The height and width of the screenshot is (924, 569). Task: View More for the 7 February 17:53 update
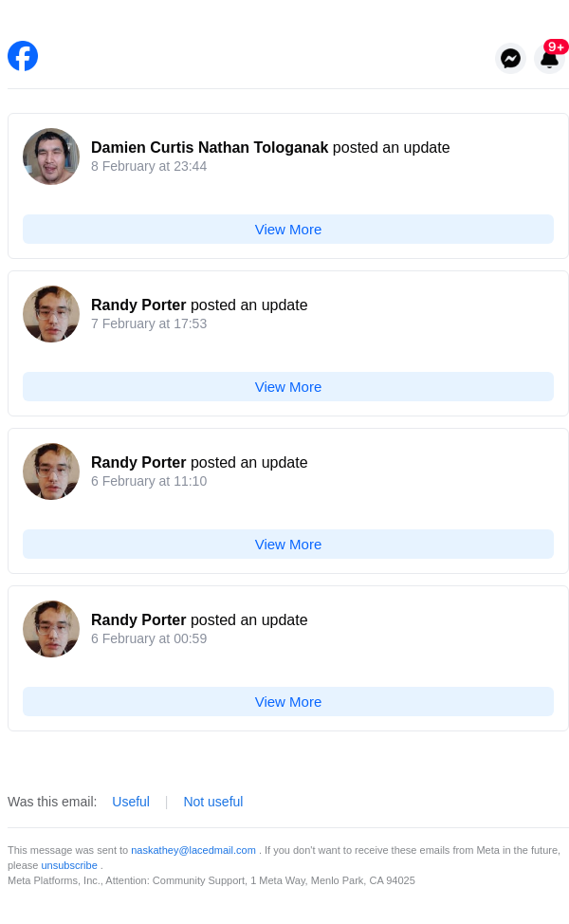288,386
